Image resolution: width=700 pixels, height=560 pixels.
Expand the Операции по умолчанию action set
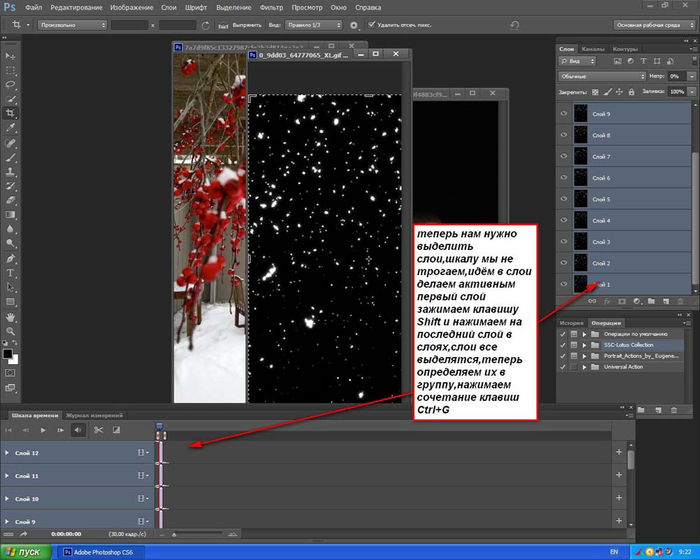[584, 334]
